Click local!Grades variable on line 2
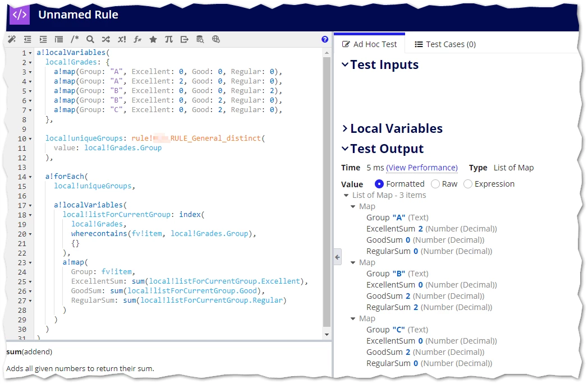The height and width of the screenshot is (384, 588). (x=71, y=62)
